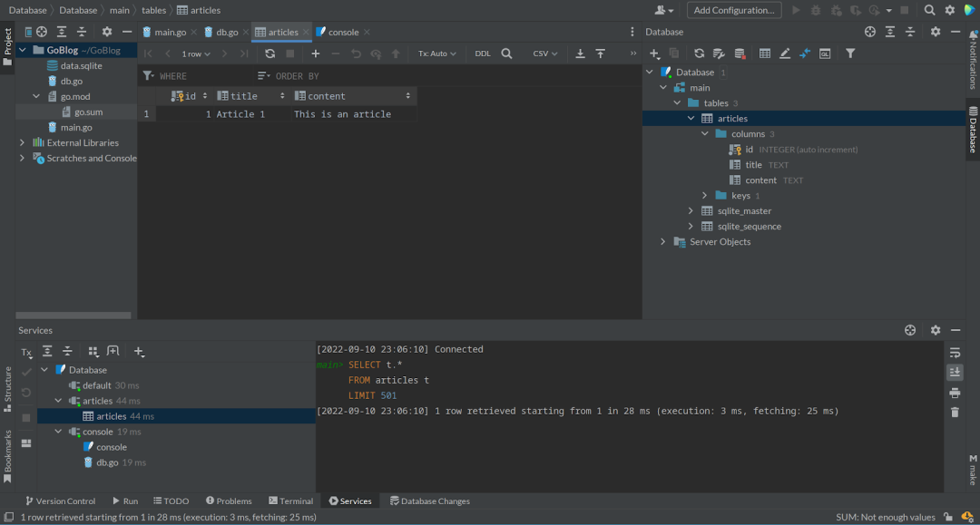
Task: Search in the data grid
Action: 507,53
